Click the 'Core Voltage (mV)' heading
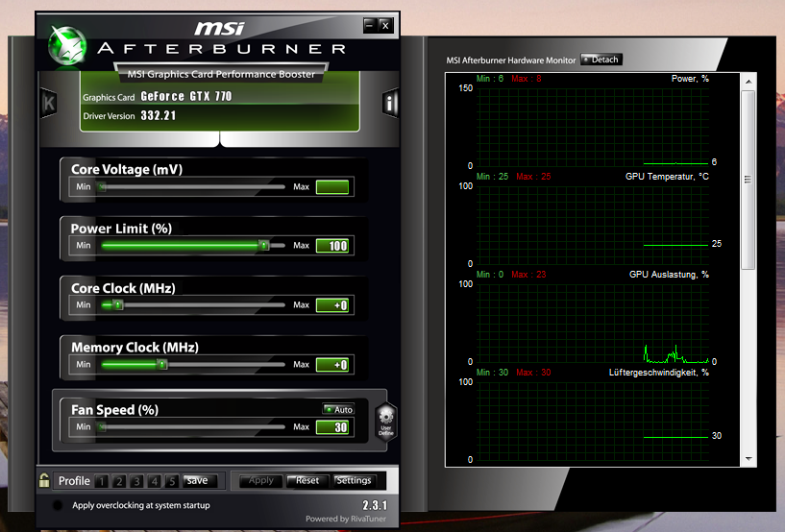This screenshot has width=785, height=532. [x=127, y=170]
